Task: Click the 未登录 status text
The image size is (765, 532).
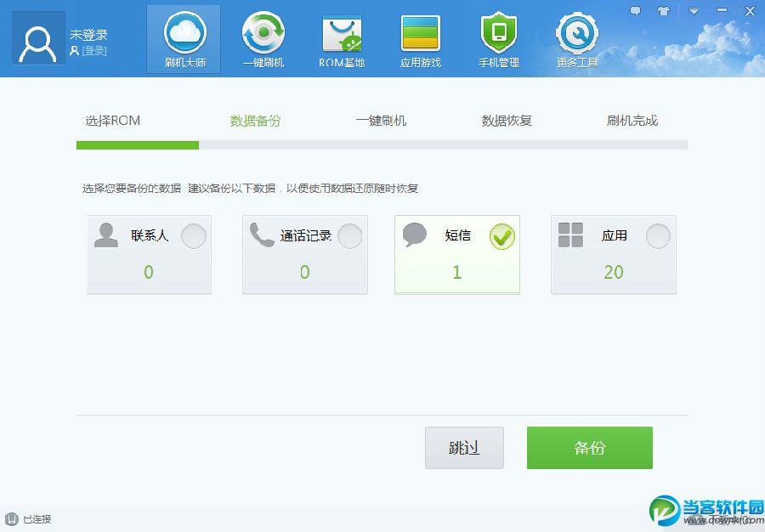Action: click(88, 35)
